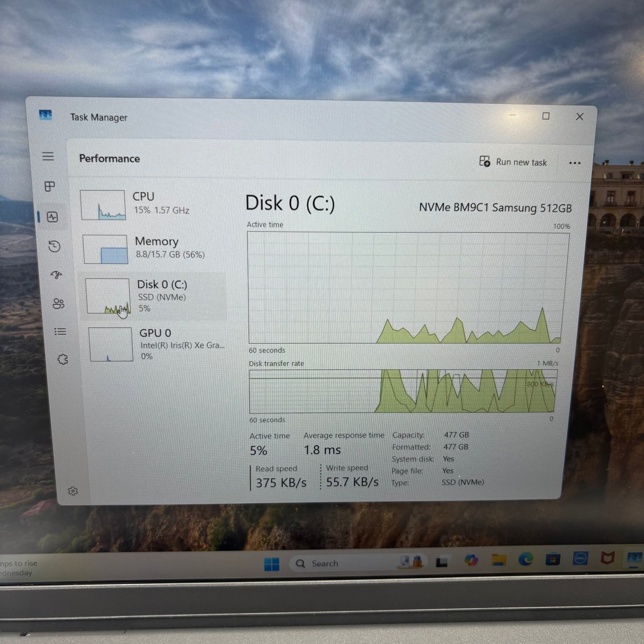Maximize the Task Manager window
644x644 pixels.
click(x=546, y=116)
